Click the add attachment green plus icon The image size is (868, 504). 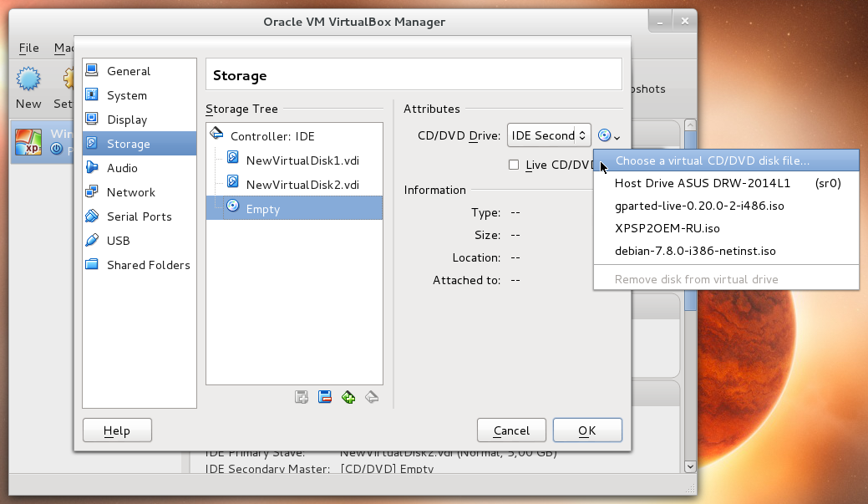(x=348, y=396)
